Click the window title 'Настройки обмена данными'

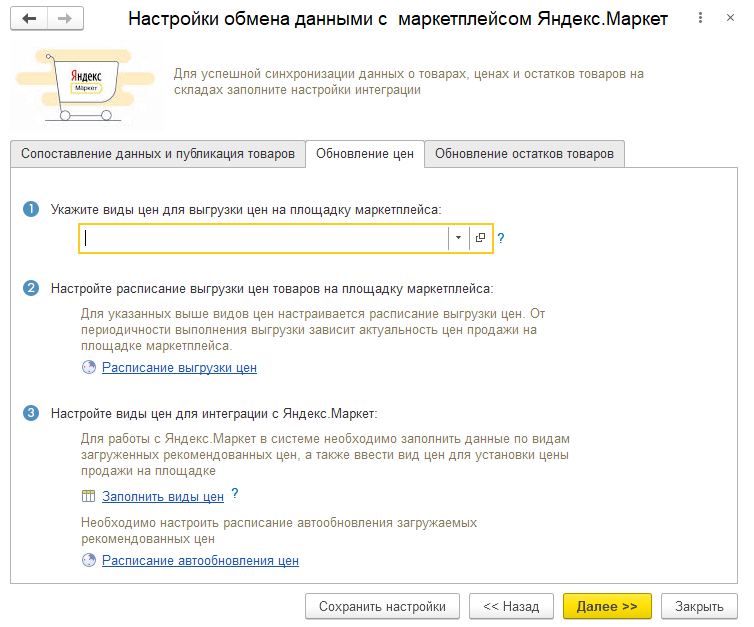click(398, 19)
